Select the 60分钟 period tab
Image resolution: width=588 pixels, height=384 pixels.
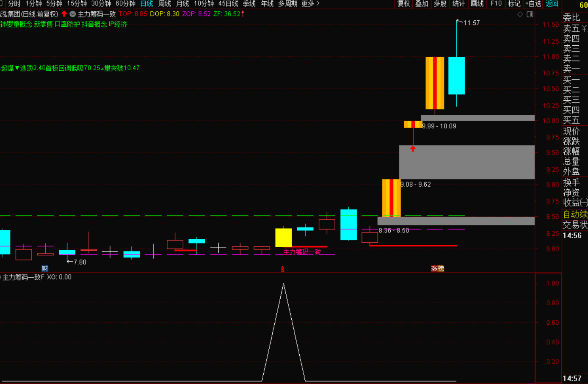(125, 4)
